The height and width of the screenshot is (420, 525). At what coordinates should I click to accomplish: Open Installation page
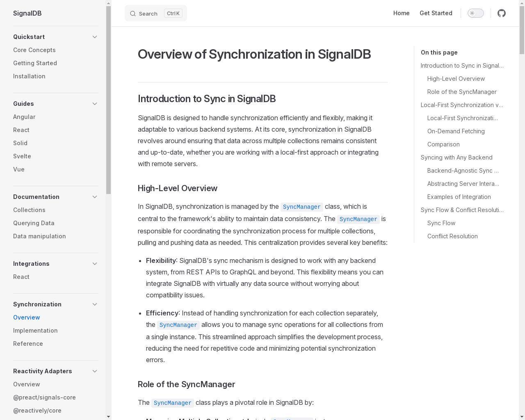[29, 76]
